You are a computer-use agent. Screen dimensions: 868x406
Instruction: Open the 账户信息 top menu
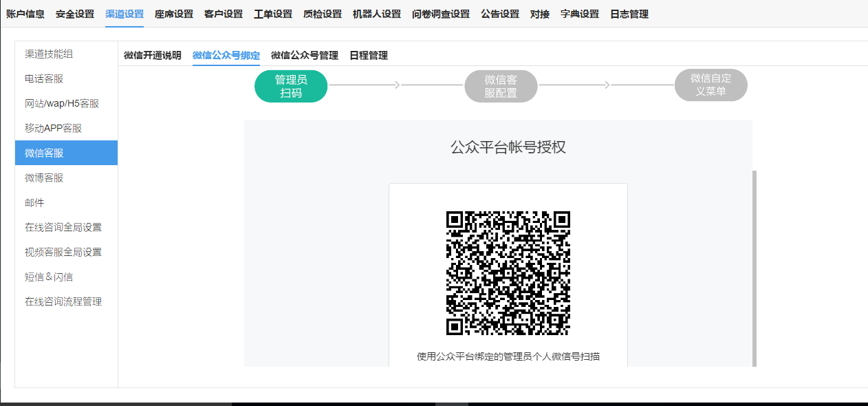(25, 14)
